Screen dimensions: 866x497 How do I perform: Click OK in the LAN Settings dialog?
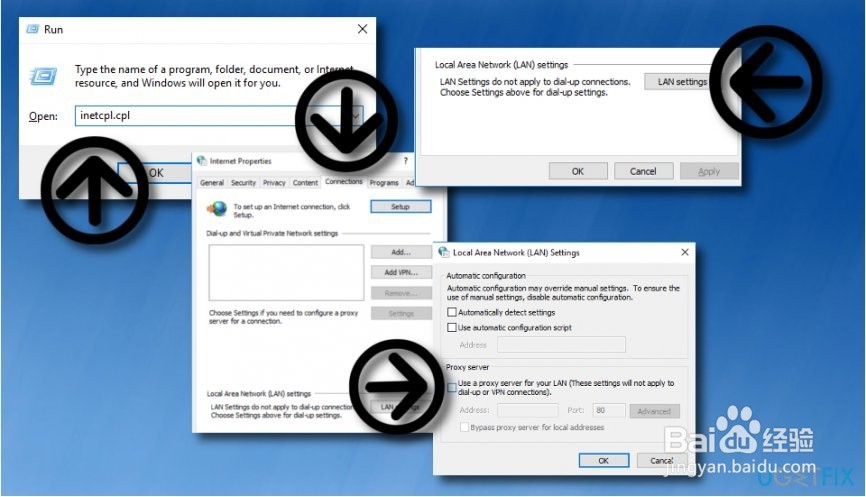point(604,461)
